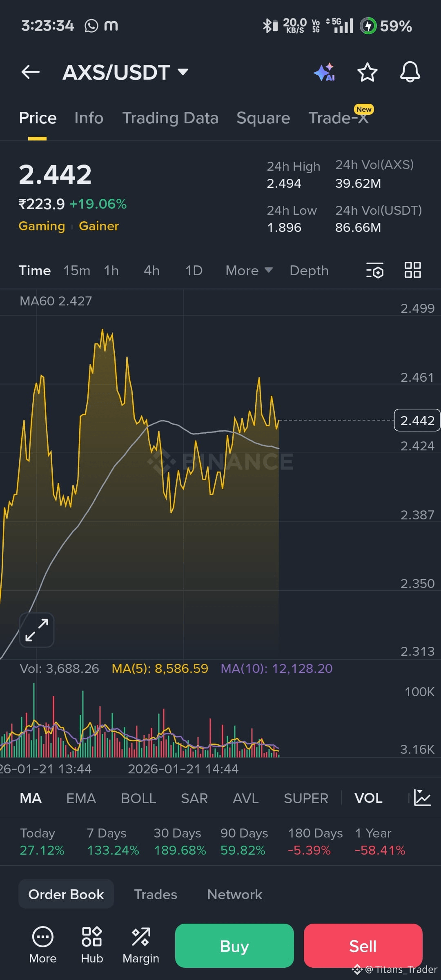Tap the Today 27.12% performance
441x980 pixels.
tap(42, 842)
